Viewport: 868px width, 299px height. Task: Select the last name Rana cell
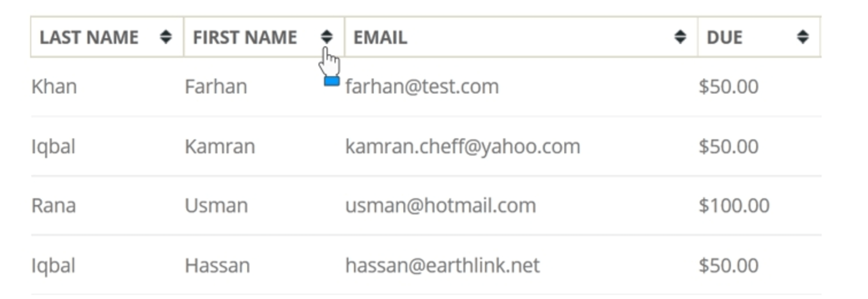pos(53,206)
